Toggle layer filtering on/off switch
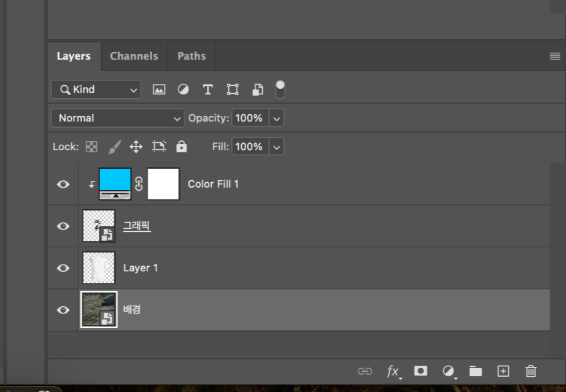This screenshot has width=566, height=392. pyautogui.click(x=280, y=90)
